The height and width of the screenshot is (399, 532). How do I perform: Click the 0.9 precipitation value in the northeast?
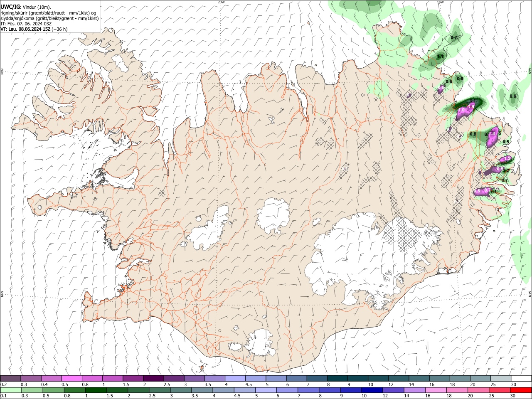460,79
